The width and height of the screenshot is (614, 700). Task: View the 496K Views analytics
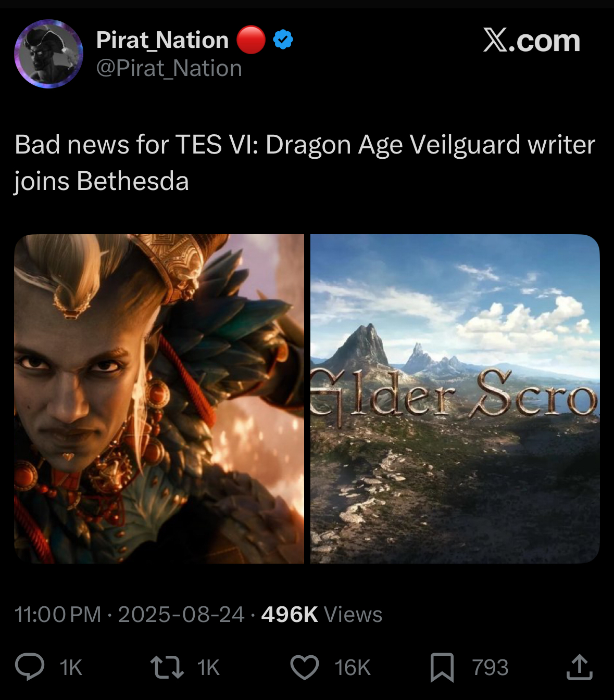321,615
